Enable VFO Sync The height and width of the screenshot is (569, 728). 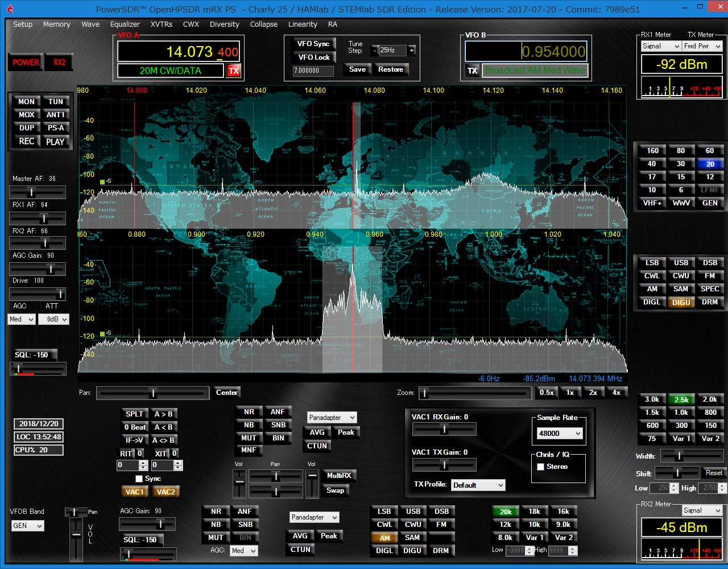(x=313, y=44)
